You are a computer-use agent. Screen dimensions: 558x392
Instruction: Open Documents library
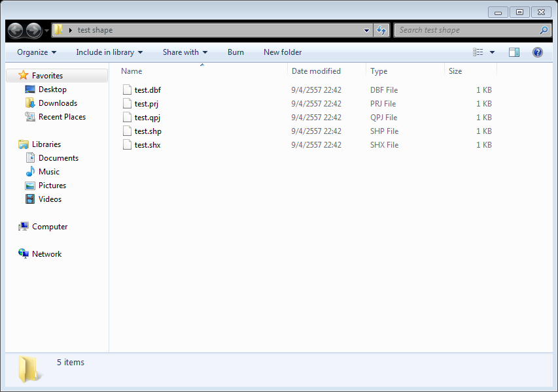(58, 158)
